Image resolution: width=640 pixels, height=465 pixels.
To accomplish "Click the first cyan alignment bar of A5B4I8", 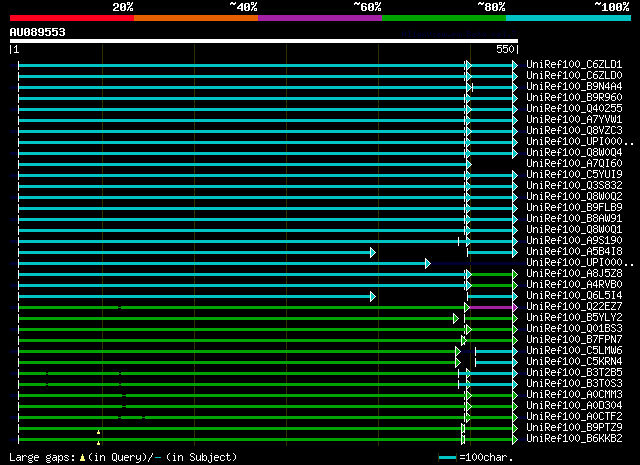I will click(x=195, y=253).
